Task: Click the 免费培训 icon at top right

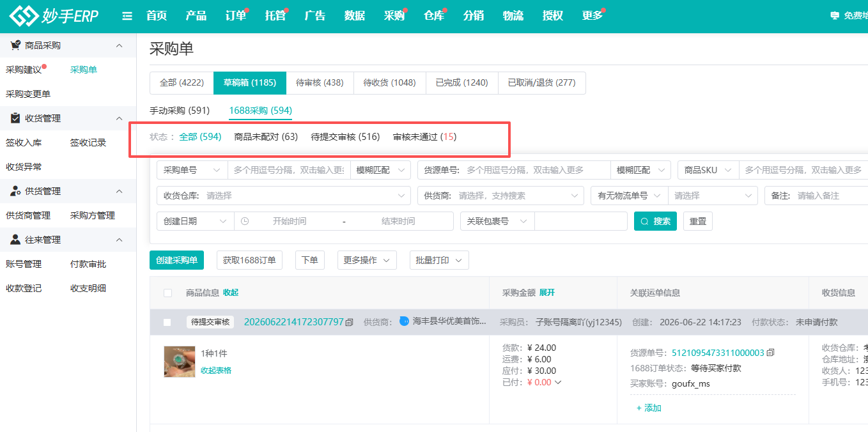Action: click(x=834, y=16)
